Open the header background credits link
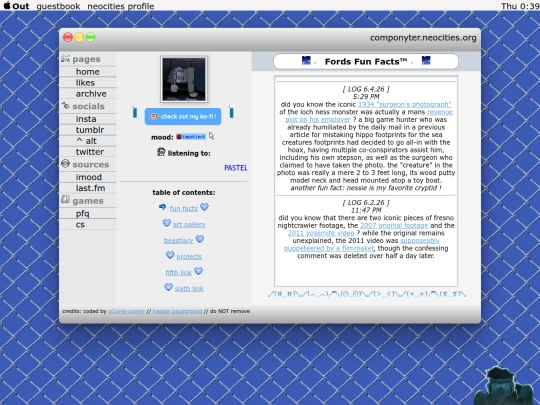The image size is (540, 405). click(177, 311)
